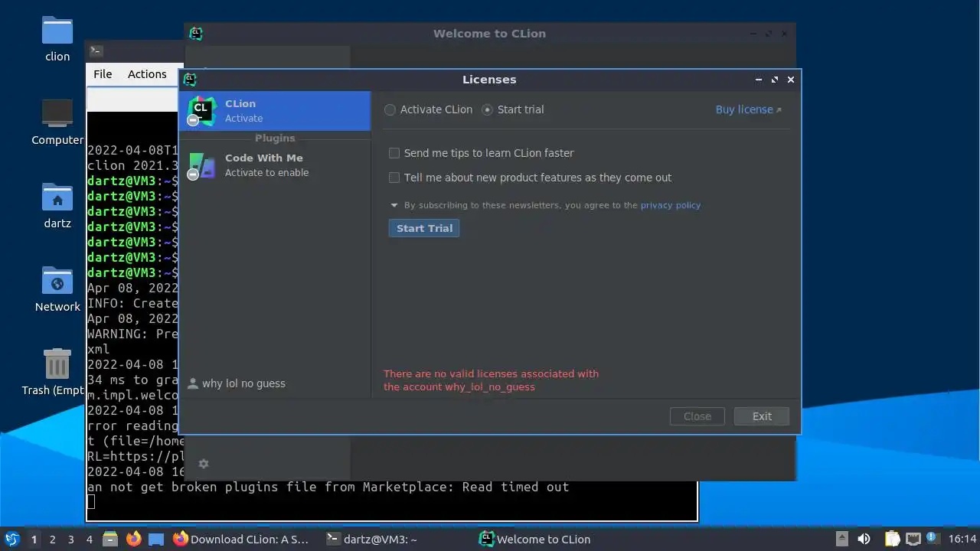This screenshot has width=980, height=551.
Task: Click the Exit button
Action: pyautogui.click(x=762, y=416)
